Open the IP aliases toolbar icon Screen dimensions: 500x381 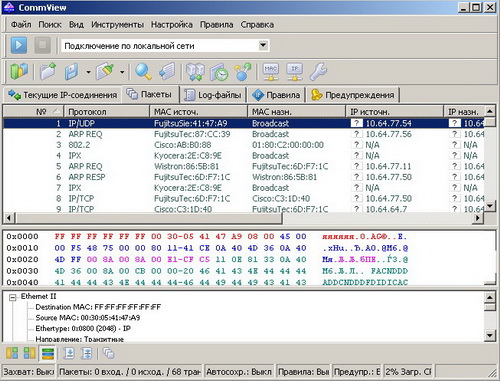[x=295, y=72]
